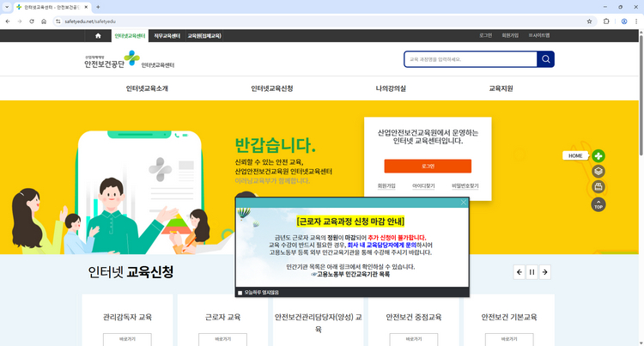Show previous course slide arrow

[519, 272]
